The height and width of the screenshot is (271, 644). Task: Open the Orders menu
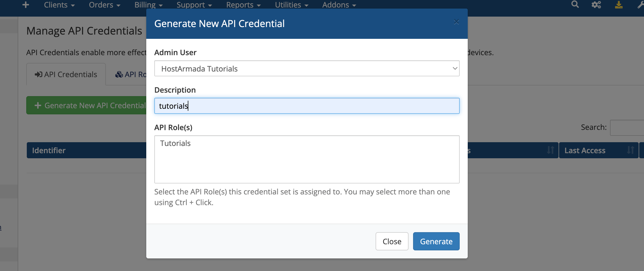coord(105,5)
